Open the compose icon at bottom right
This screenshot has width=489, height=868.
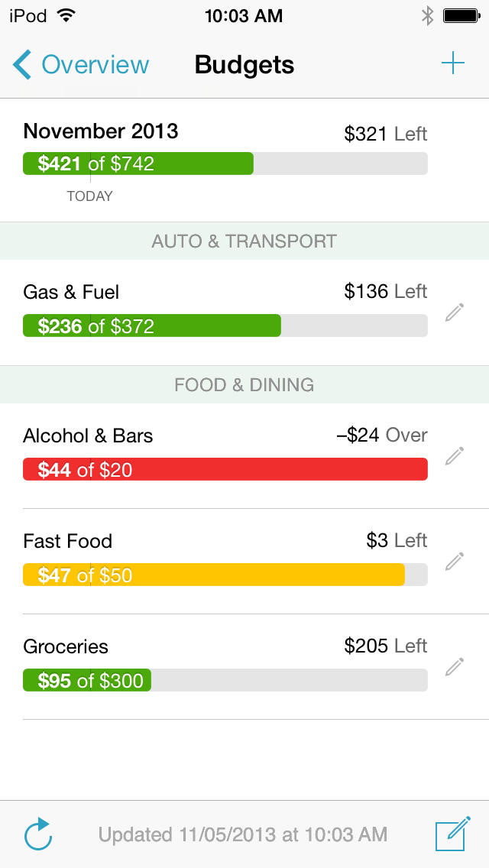click(x=452, y=834)
